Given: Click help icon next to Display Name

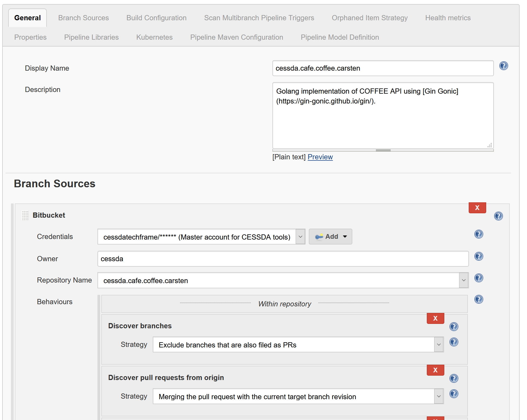Looking at the screenshot, I should [503, 66].
